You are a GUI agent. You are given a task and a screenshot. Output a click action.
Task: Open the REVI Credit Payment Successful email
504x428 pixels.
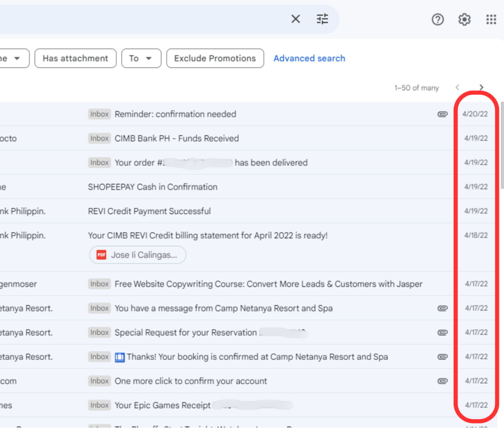coord(149,211)
